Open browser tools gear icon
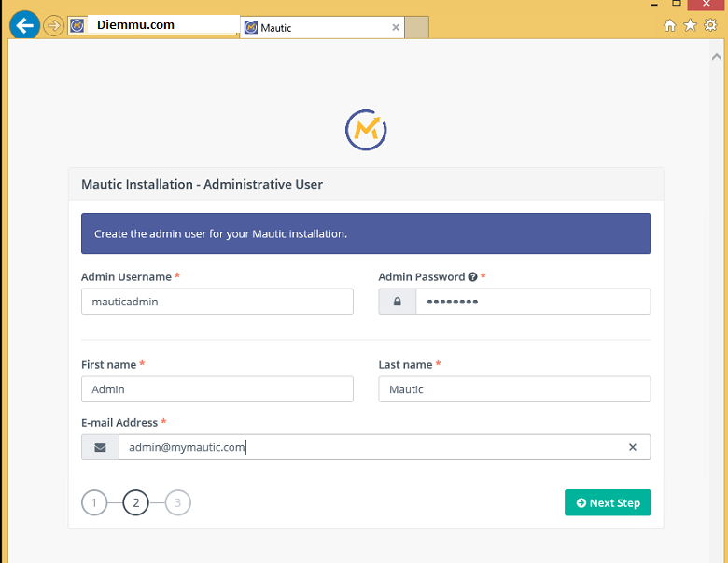Viewport: 728px width, 563px height. click(710, 25)
